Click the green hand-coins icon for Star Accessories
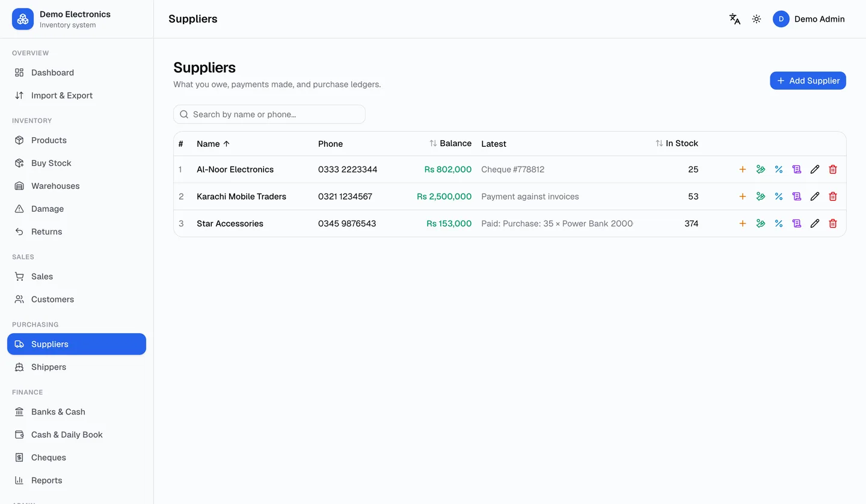Screen dimensions: 866x504 pyautogui.click(x=761, y=224)
